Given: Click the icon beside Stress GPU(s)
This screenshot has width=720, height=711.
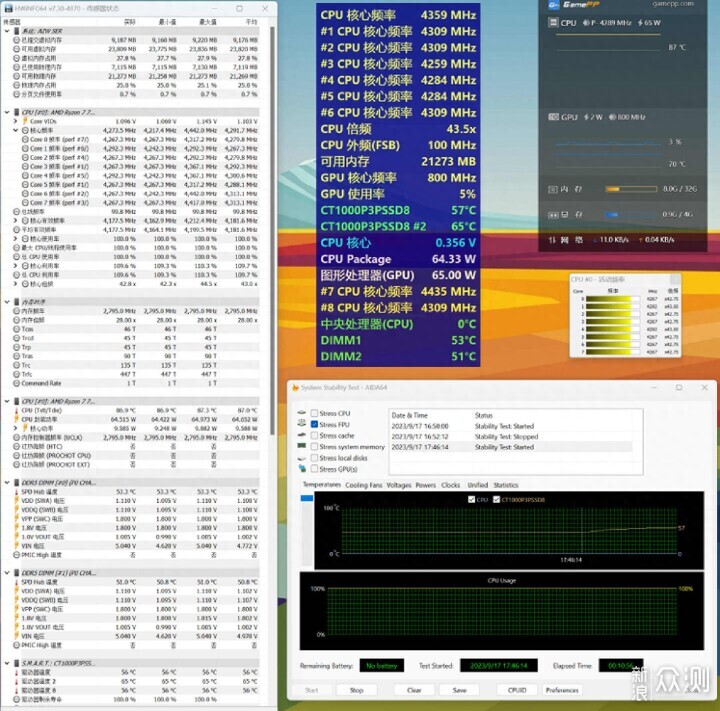Looking at the screenshot, I should (x=302, y=468).
